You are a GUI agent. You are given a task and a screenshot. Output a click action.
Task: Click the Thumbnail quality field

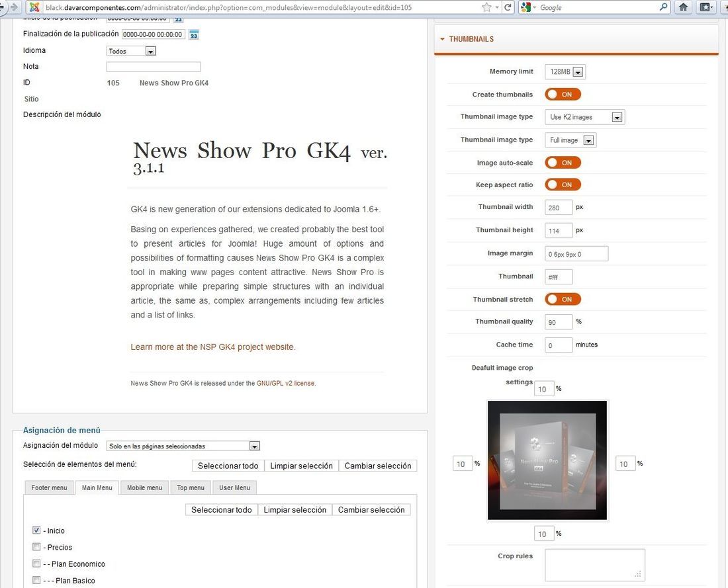pyautogui.click(x=559, y=322)
